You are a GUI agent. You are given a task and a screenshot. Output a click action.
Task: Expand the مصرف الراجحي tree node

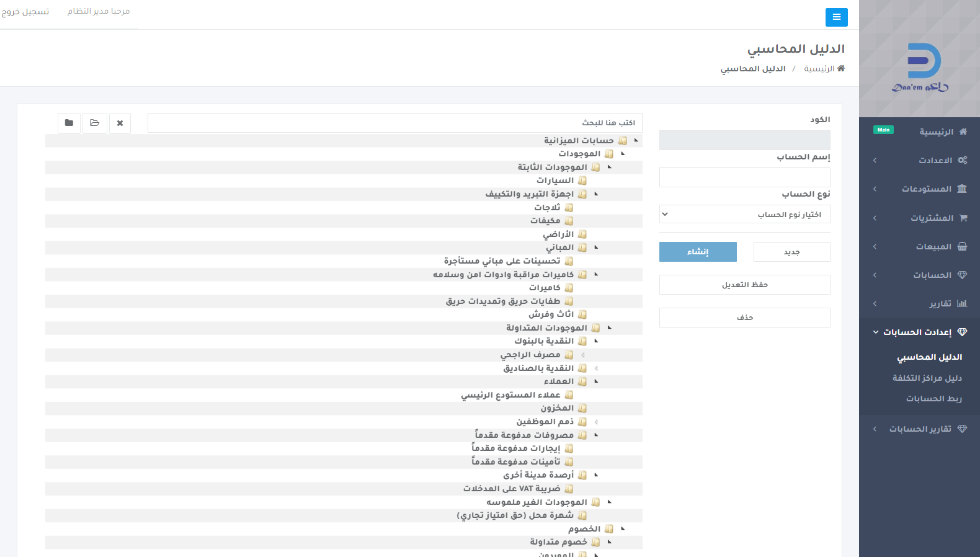(582, 355)
